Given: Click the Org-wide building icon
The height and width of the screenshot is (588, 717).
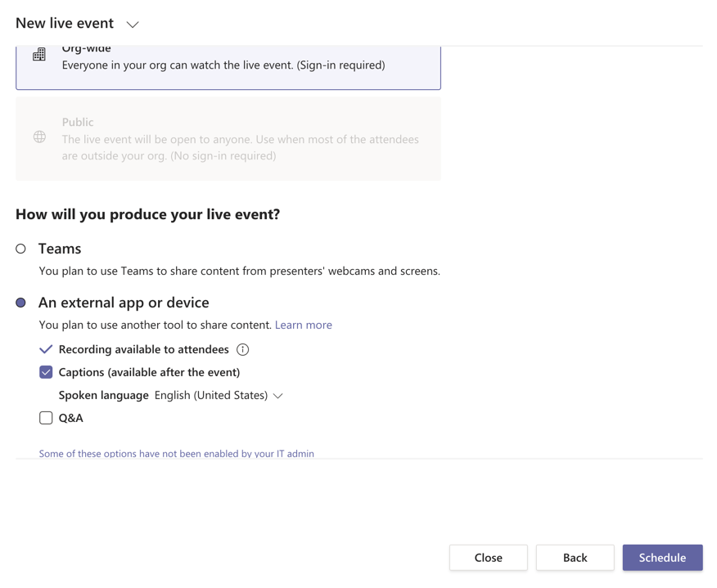Looking at the screenshot, I should [39, 54].
